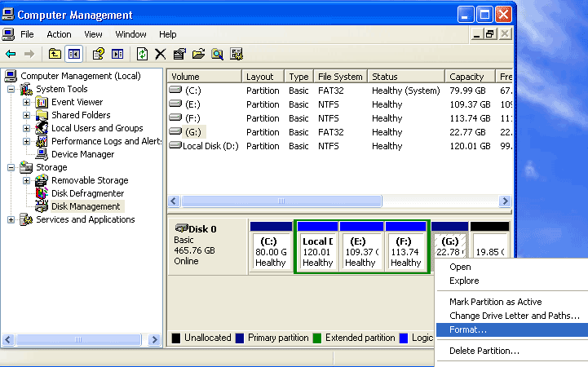Image resolution: width=588 pixels, height=367 pixels.
Task: Open the Window menu
Action: [x=130, y=34]
